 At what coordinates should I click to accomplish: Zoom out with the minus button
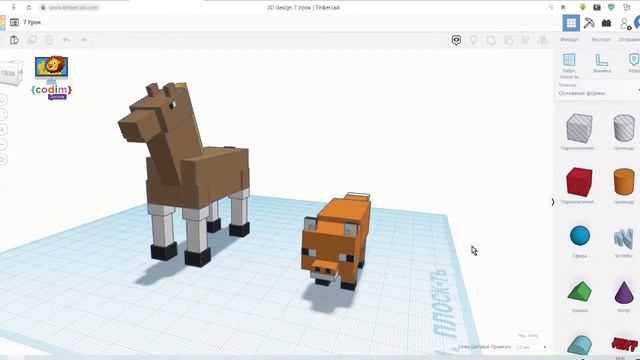point(2,144)
